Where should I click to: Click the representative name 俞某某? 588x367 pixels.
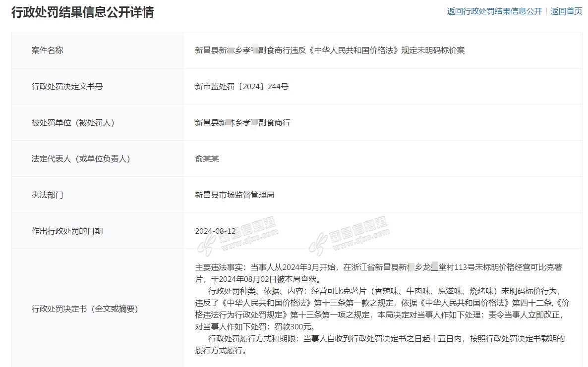coord(207,158)
